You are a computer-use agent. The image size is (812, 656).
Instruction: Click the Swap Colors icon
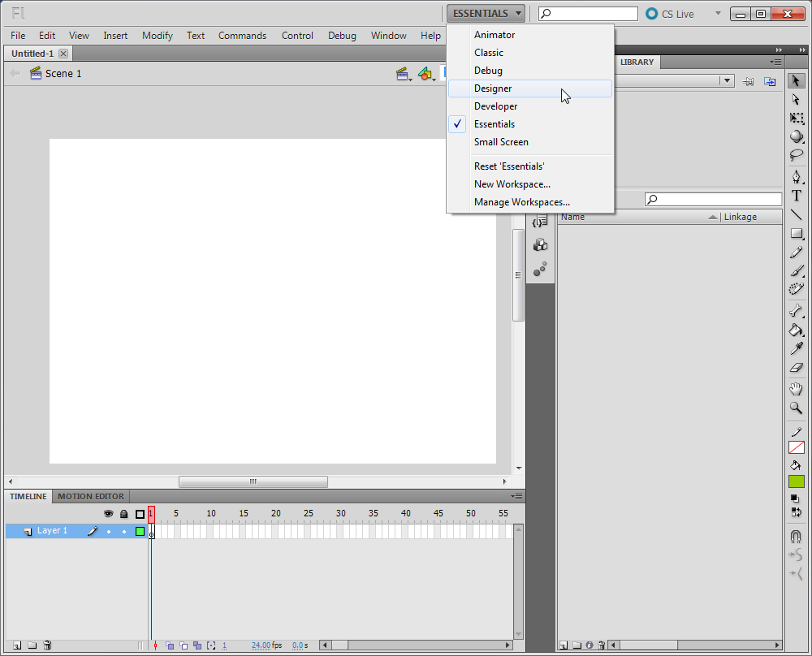796,512
